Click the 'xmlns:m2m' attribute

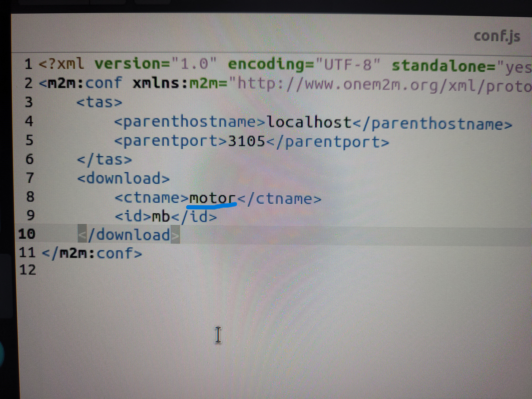[x=176, y=84]
